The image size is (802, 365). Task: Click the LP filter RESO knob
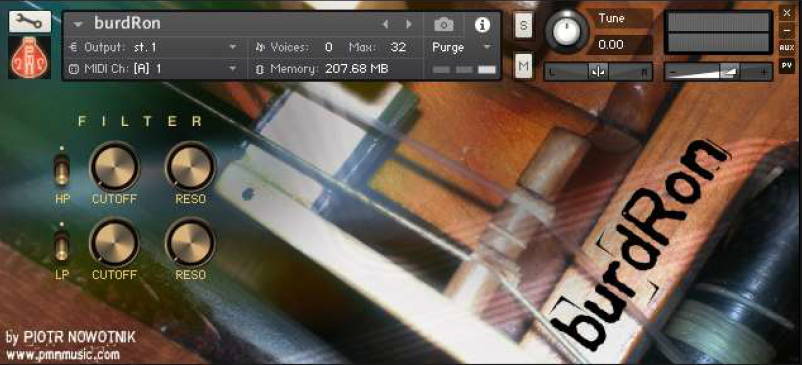click(190, 243)
